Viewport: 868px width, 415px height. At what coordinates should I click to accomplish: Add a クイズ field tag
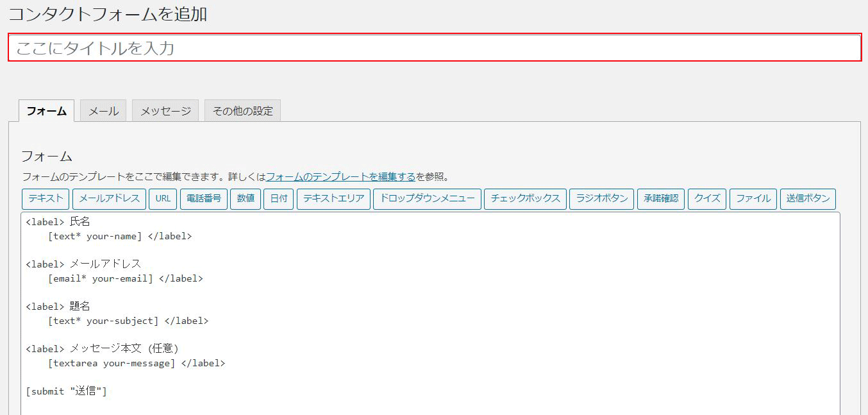tap(708, 199)
